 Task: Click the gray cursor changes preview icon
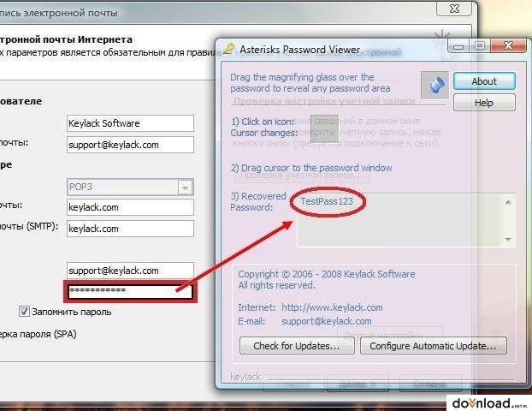(324, 128)
